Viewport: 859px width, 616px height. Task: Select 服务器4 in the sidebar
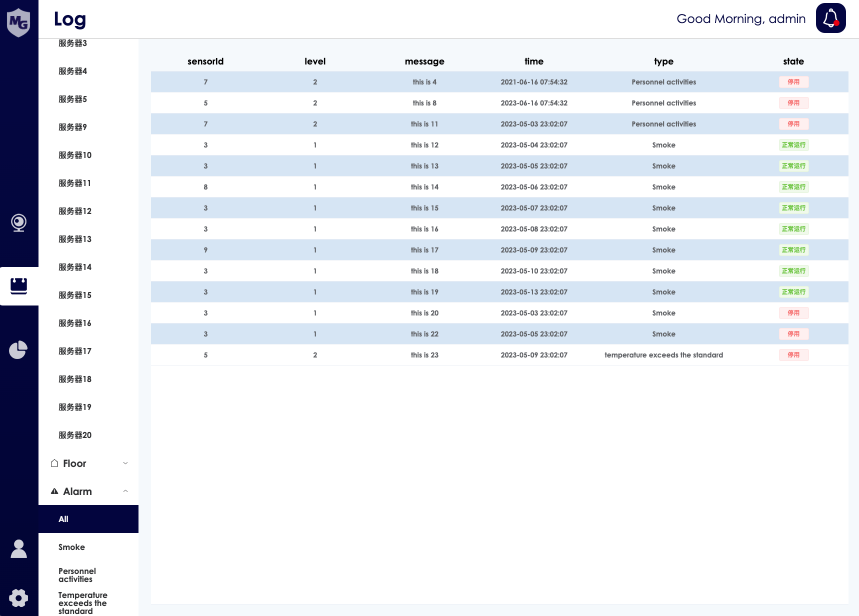click(73, 71)
